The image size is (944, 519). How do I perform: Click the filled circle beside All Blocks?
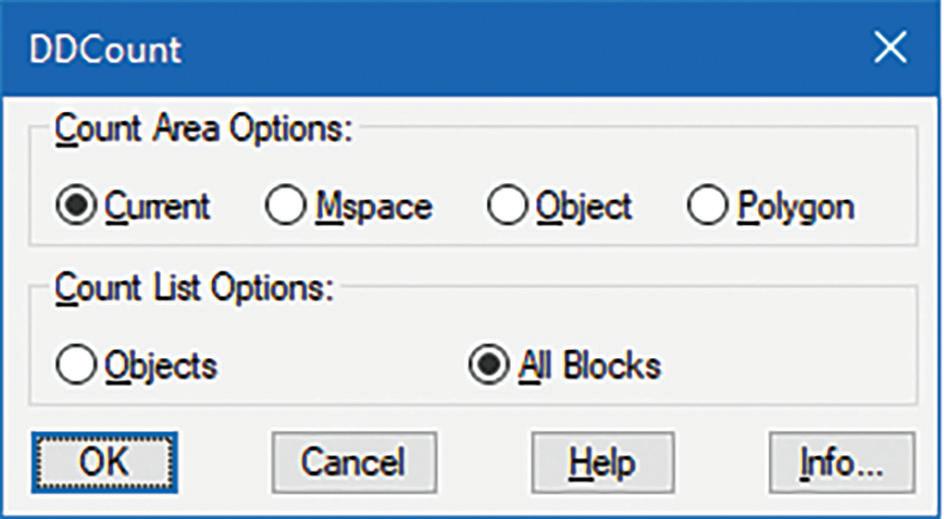tap(490, 365)
